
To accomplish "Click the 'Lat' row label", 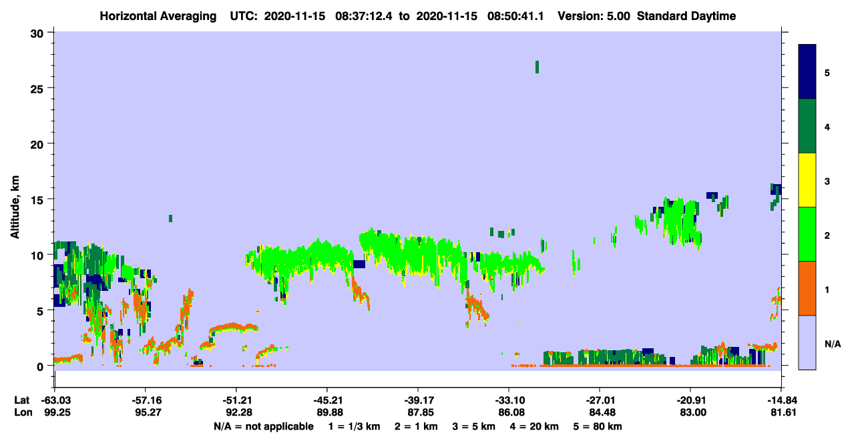I will (x=21, y=400).
